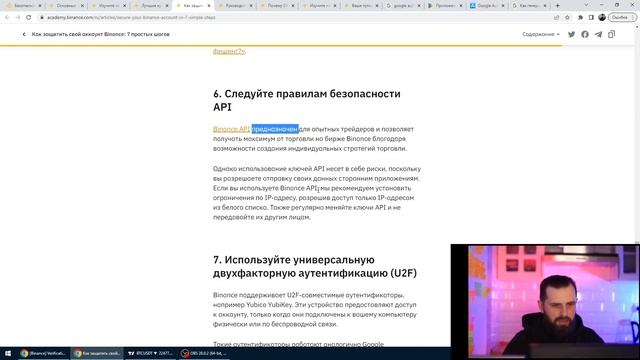Toggle the browser side panel icon
The image size is (640, 360).
coord(591,18)
